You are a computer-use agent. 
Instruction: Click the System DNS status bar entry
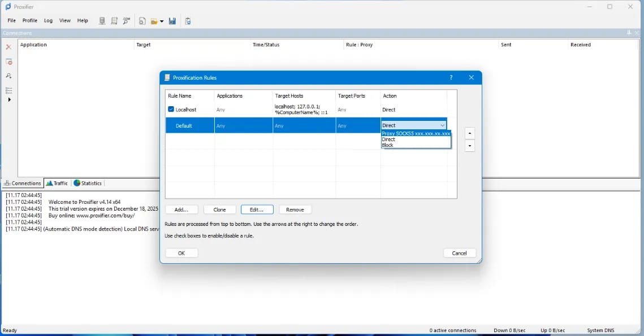pos(600,330)
